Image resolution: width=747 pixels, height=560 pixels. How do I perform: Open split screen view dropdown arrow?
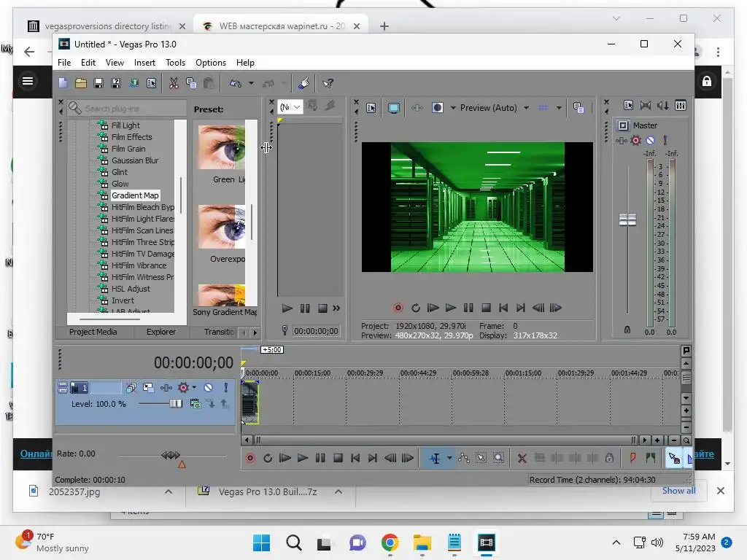[453, 108]
